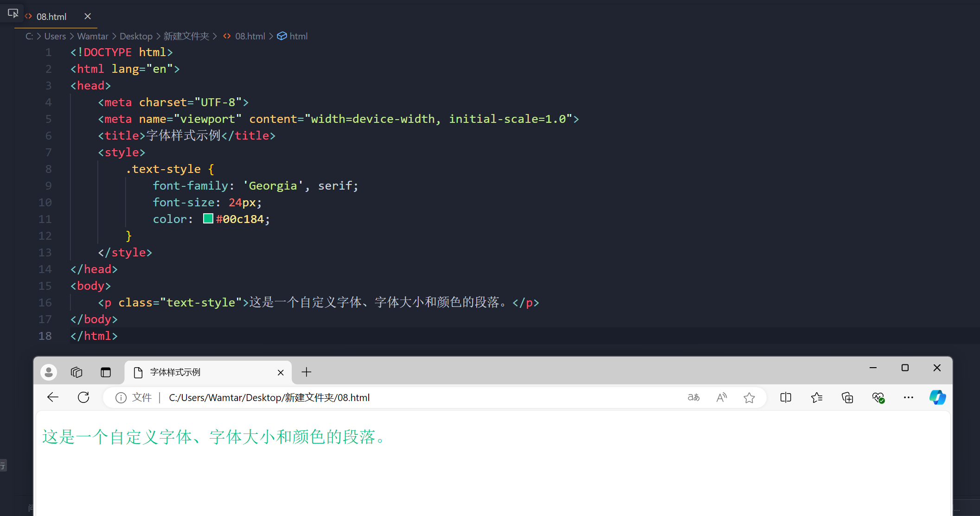Click the browser back arrow
The width and height of the screenshot is (980, 516).
click(52, 397)
